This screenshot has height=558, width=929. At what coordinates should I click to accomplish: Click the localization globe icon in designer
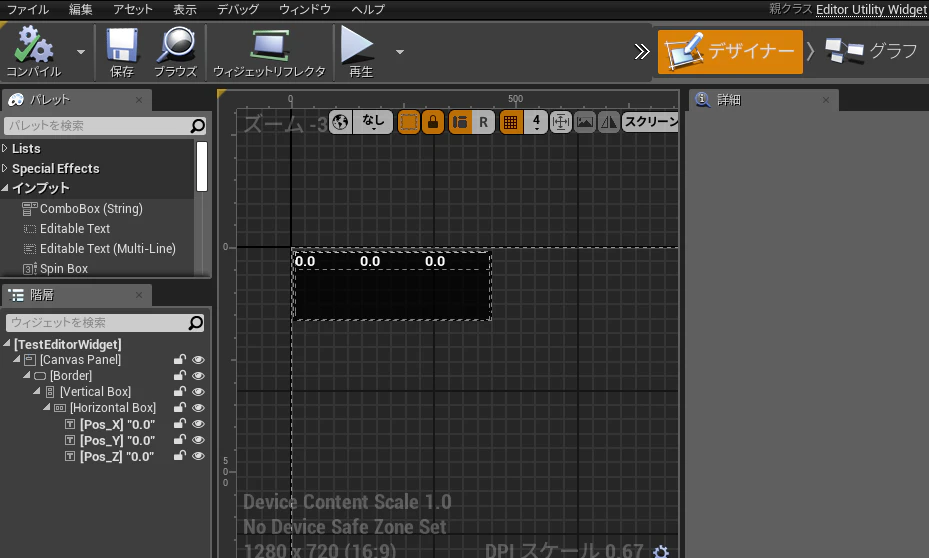pos(340,122)
